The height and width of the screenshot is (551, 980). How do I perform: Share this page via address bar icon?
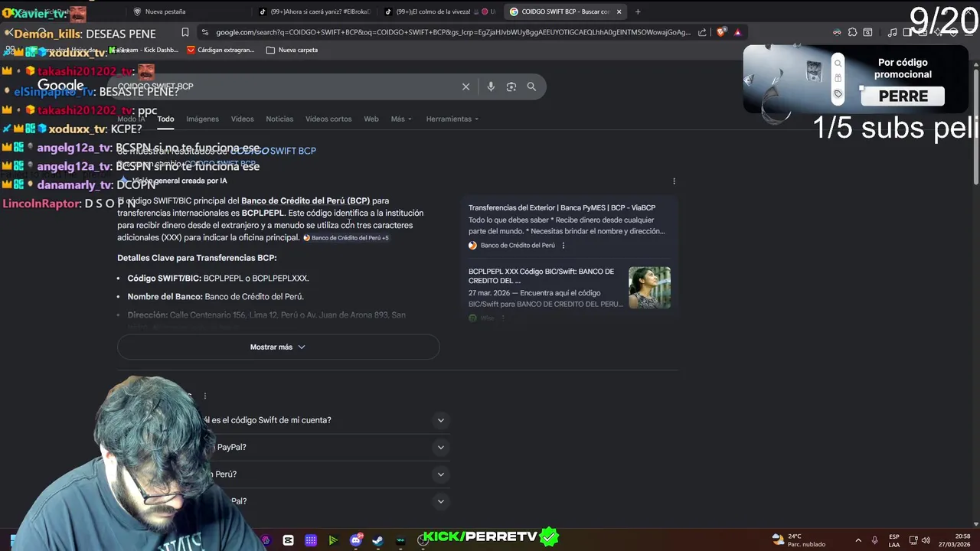[x=702, y=32]
